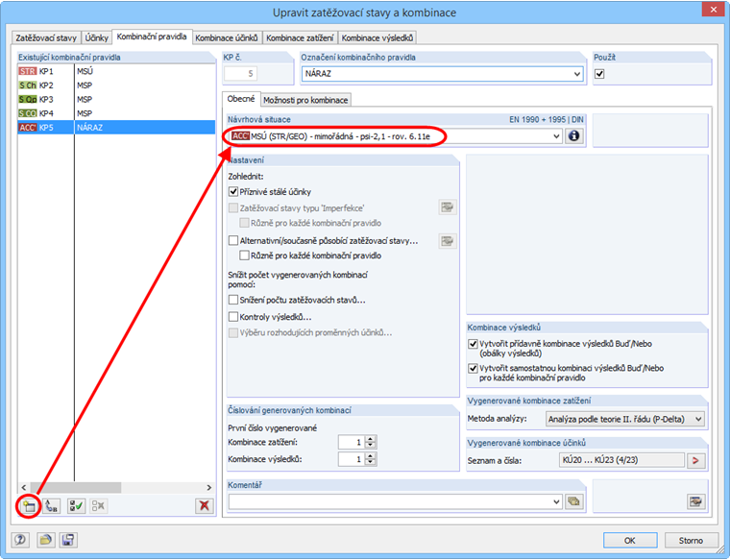
Task: Switch to Zatěžovací stavy tab
Action: (46, 38)
